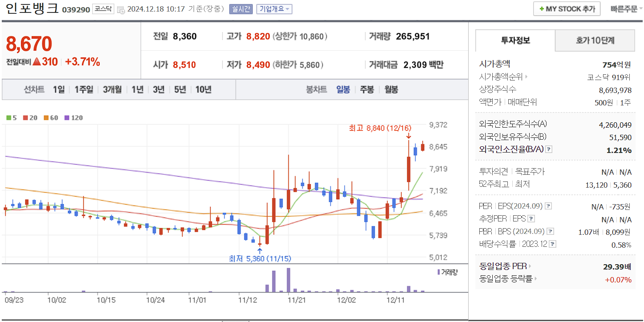The width and height of the screenshot is (644, 322).
Task: Open the help icon beside BPS(2024.09)
Action: pos(550,231)
